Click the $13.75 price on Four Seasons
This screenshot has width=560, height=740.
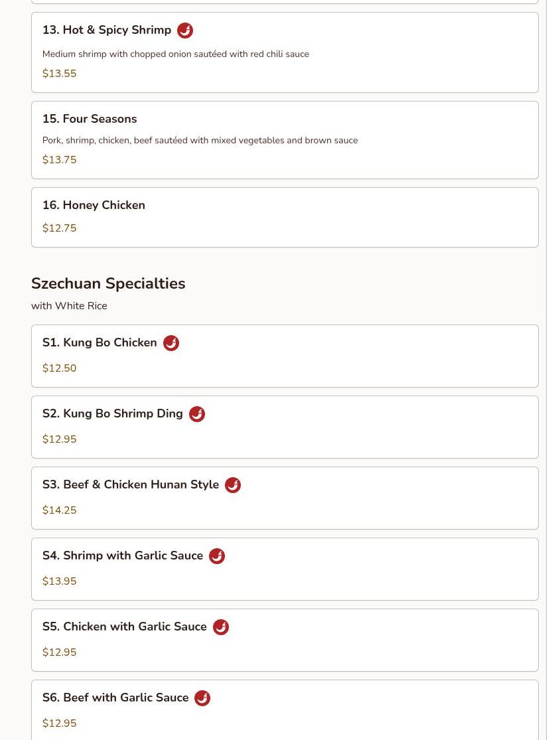60,160
